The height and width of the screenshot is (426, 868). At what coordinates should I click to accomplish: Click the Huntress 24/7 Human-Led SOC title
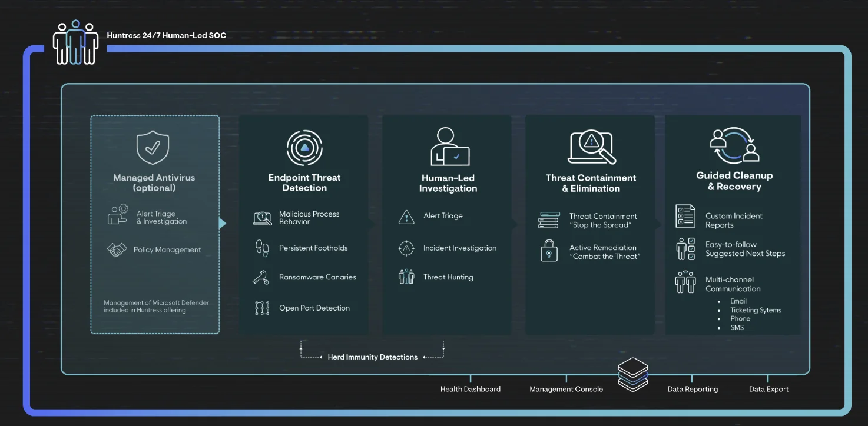167,35
